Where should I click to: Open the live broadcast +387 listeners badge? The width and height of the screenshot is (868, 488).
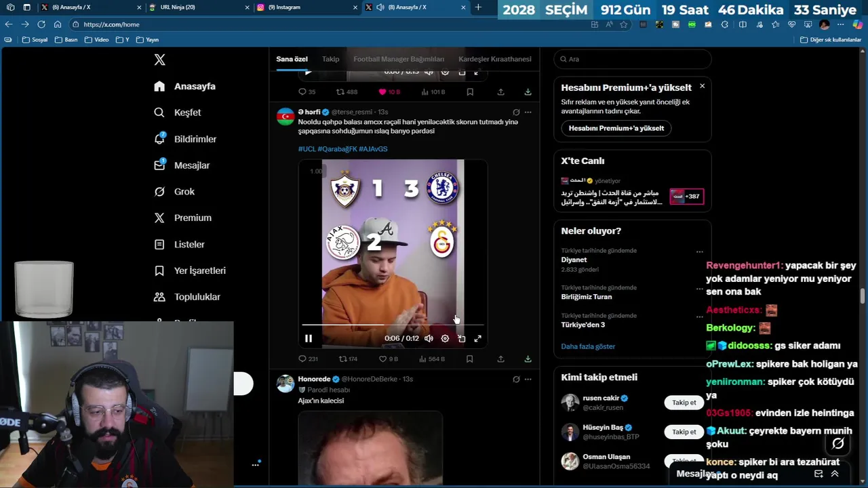click(x=686, y=197)
